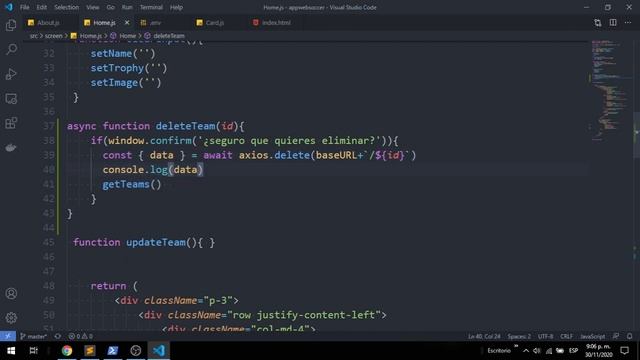This screenshot has height=360, width=640.
Task: Open Google Chrome from the taskbar
Action: (67, 351)
